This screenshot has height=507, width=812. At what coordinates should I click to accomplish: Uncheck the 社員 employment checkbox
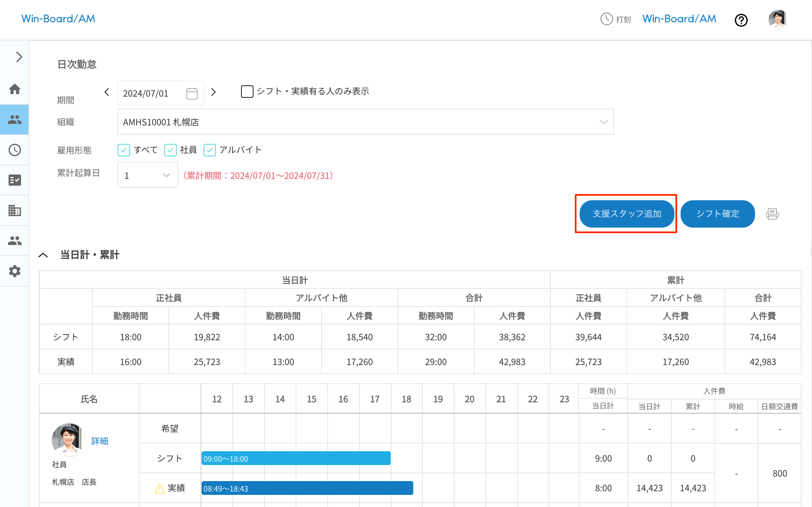[171, 150]
